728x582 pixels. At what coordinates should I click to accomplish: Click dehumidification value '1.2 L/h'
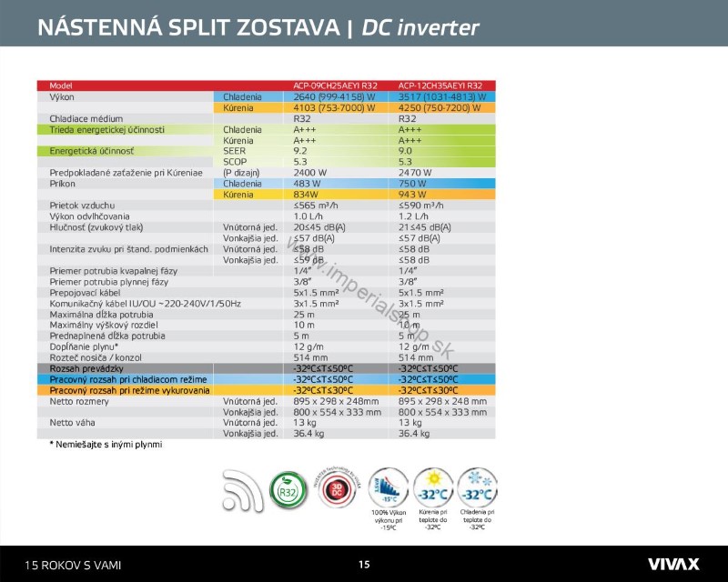coord(413,216)
